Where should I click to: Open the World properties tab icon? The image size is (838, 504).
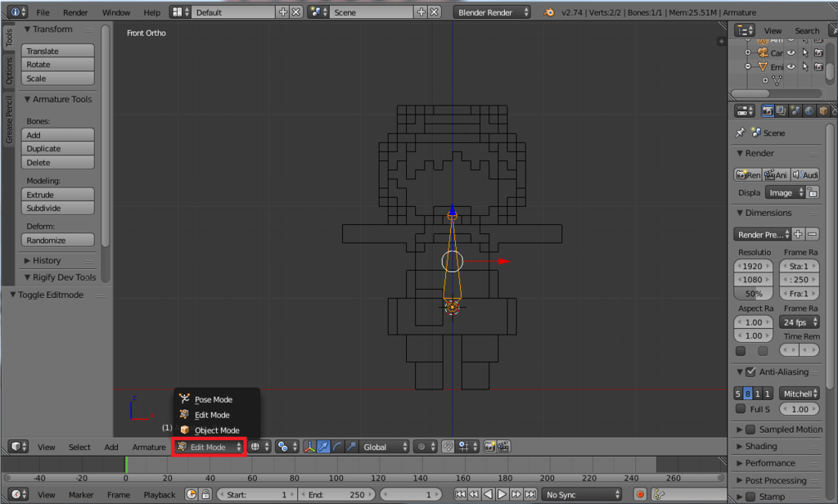809,110
